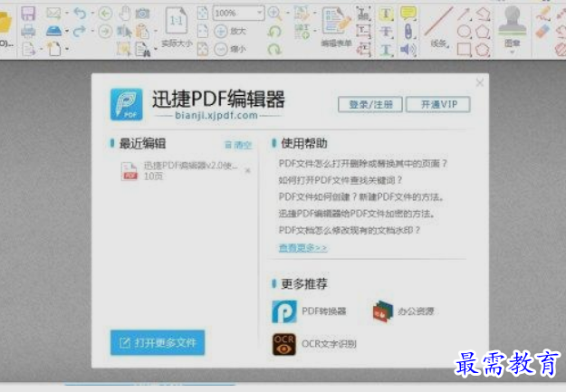Go to next view (right circle arrow)
Screen dimensions: 566x392
point(105,32)
